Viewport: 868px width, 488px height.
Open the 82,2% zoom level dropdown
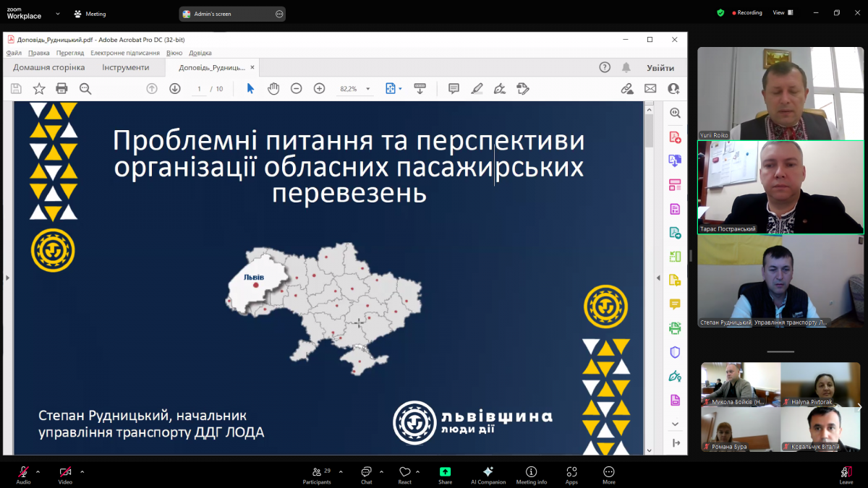click(367, 88)
